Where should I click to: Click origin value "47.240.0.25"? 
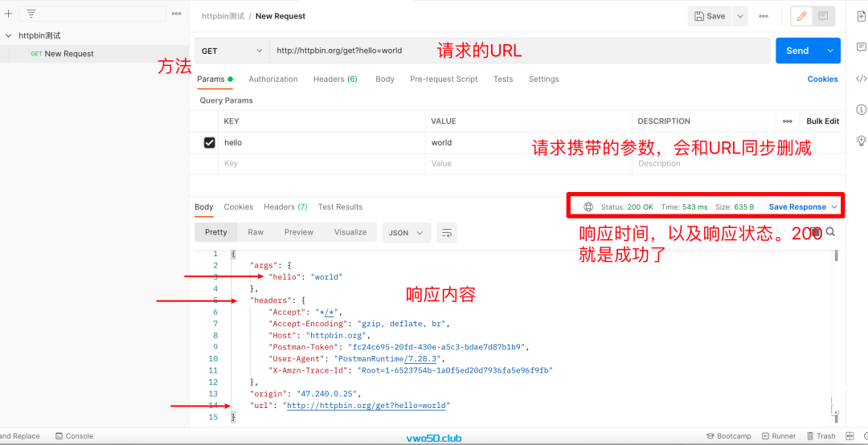tap(328, 394)
